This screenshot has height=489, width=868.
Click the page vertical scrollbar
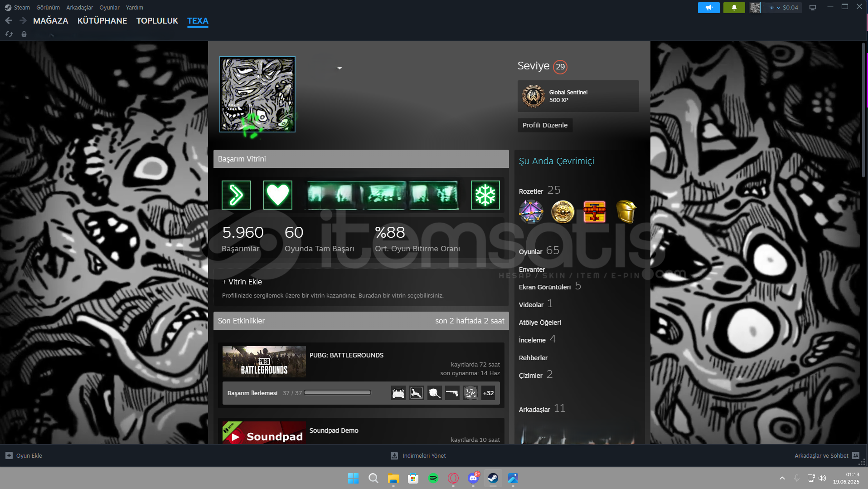pyautogui.click(x=863, y=110)
